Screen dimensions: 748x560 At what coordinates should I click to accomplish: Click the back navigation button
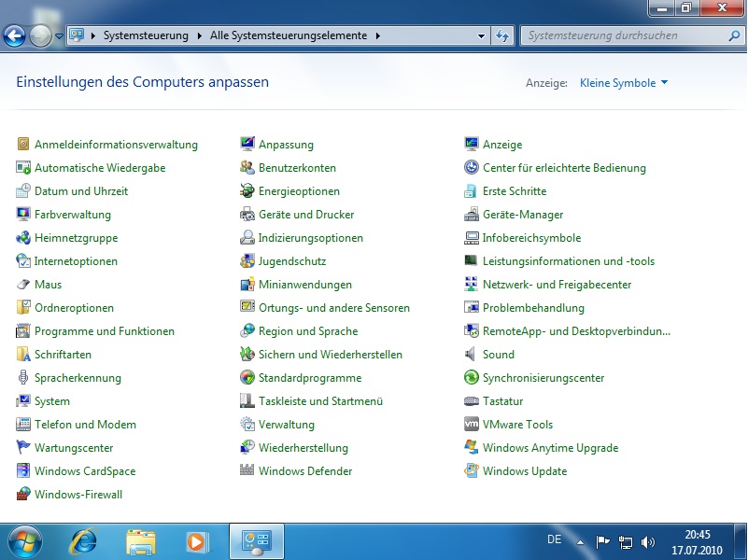pos(15,36)
